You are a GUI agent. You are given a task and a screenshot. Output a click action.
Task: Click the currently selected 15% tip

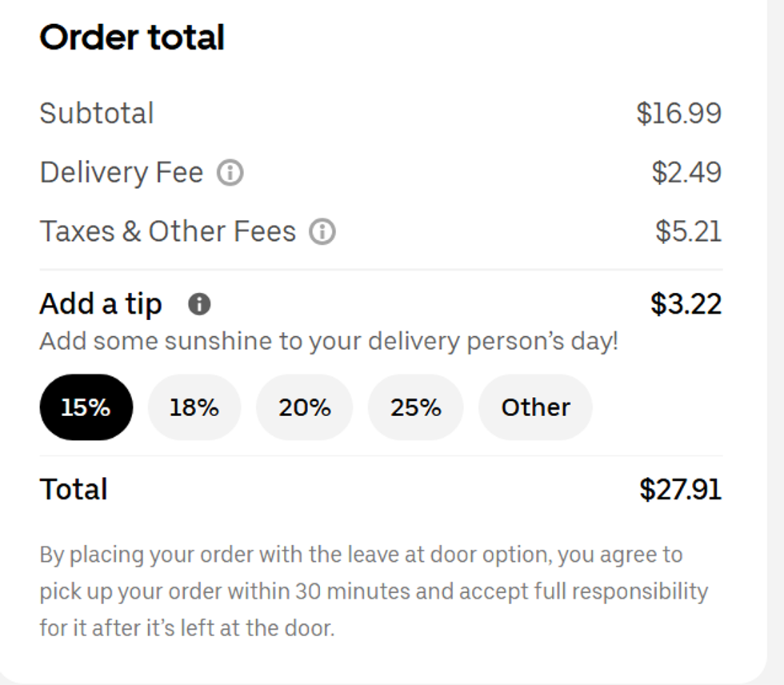coord(86,407)
